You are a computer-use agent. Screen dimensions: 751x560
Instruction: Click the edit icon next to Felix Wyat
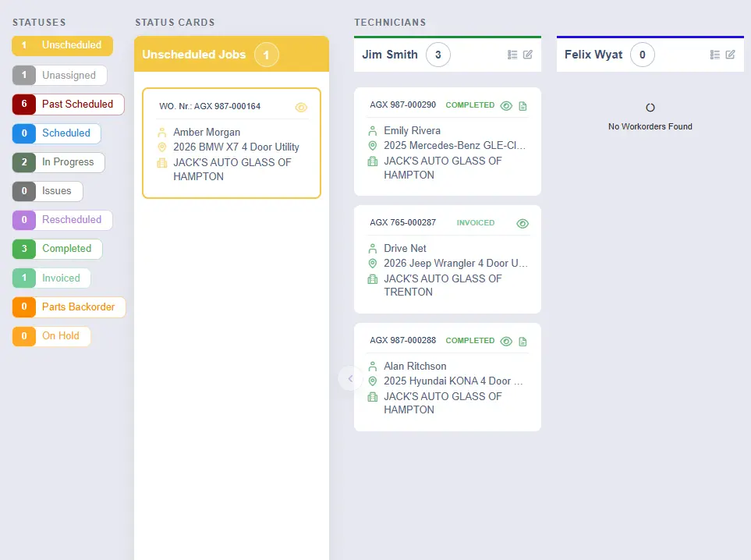731,55
